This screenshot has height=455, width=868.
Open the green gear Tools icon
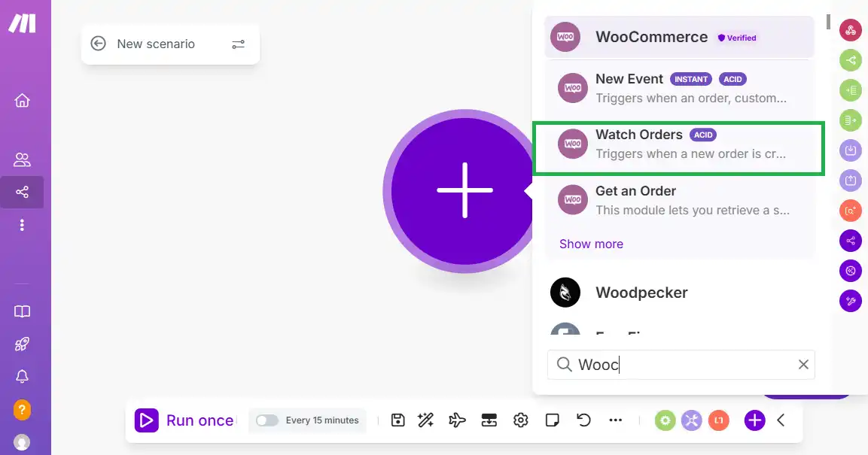[665, 420]
